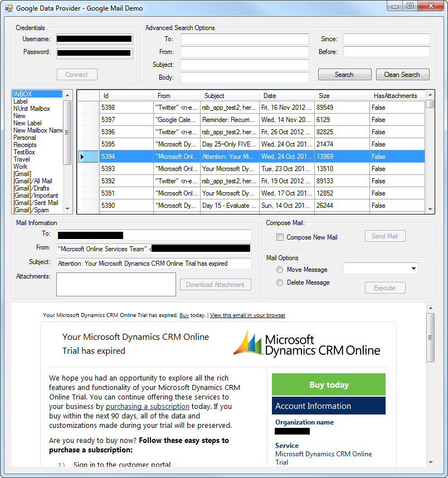Select the Move Message radio button

(x=280, y=270)
